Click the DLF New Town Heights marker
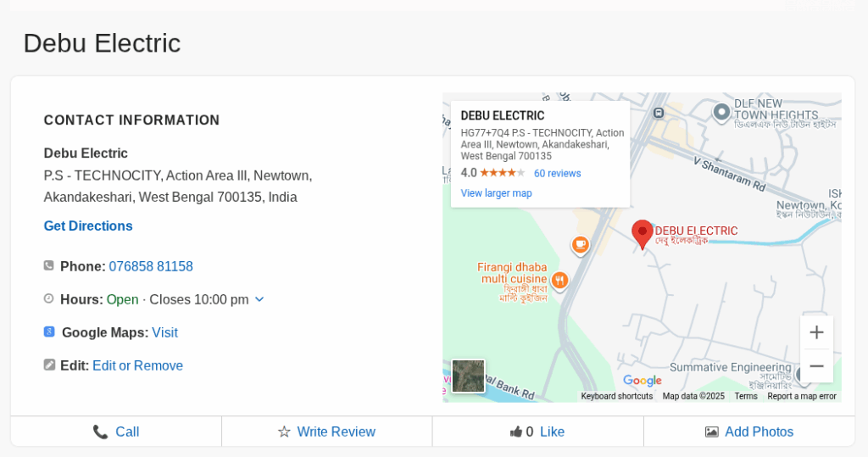 coord(721,111)
